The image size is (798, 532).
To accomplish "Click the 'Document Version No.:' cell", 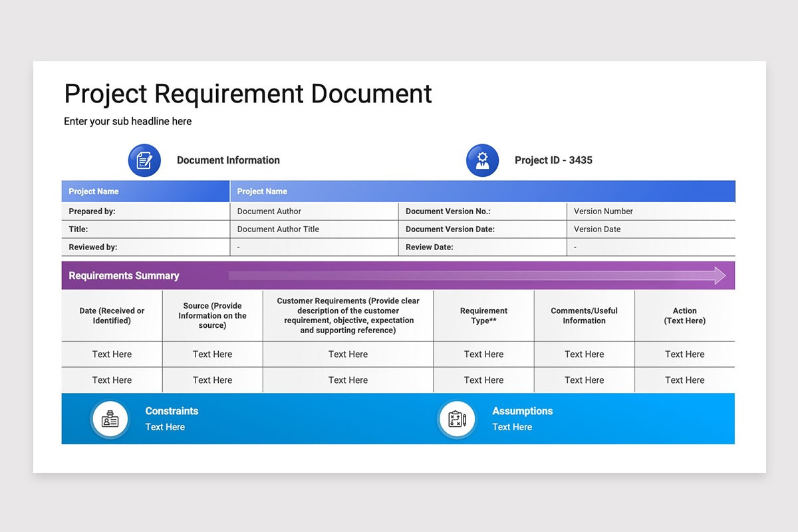I will pos(482,211).
